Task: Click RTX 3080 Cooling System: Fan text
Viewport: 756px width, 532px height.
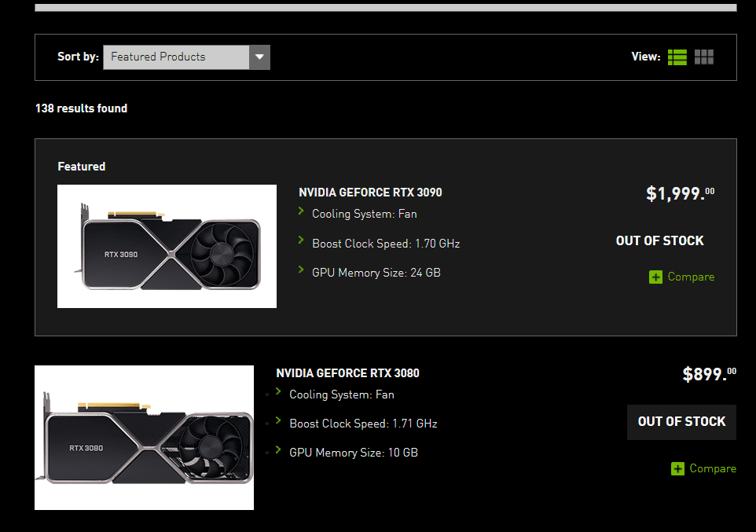Action: click(x=342, y=394)
